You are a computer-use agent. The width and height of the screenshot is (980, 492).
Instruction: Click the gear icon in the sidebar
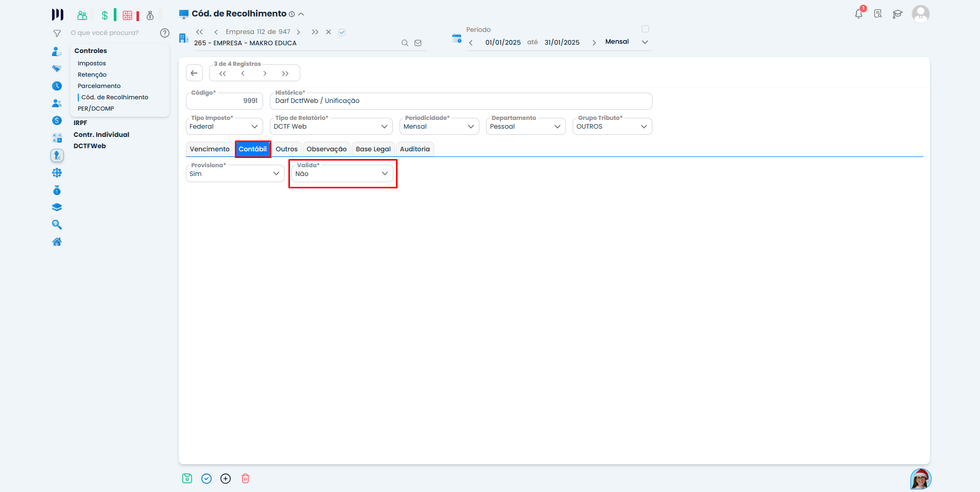coord(57,173)
